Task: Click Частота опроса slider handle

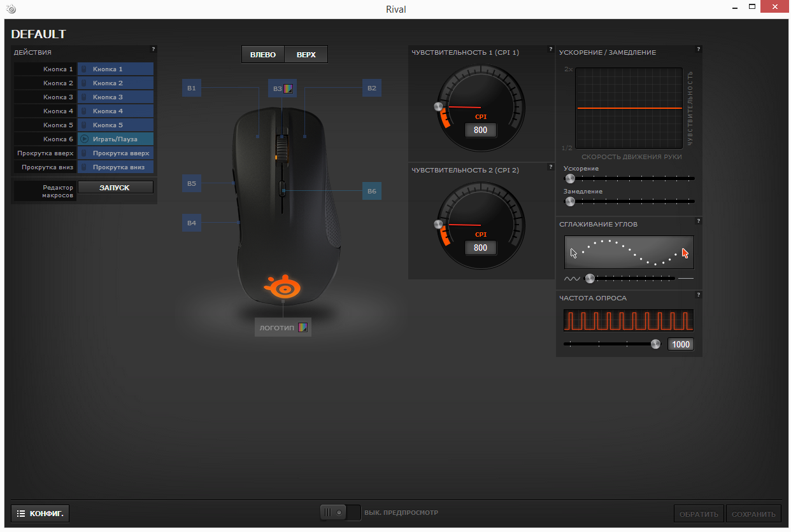Action: coord(656,344)
